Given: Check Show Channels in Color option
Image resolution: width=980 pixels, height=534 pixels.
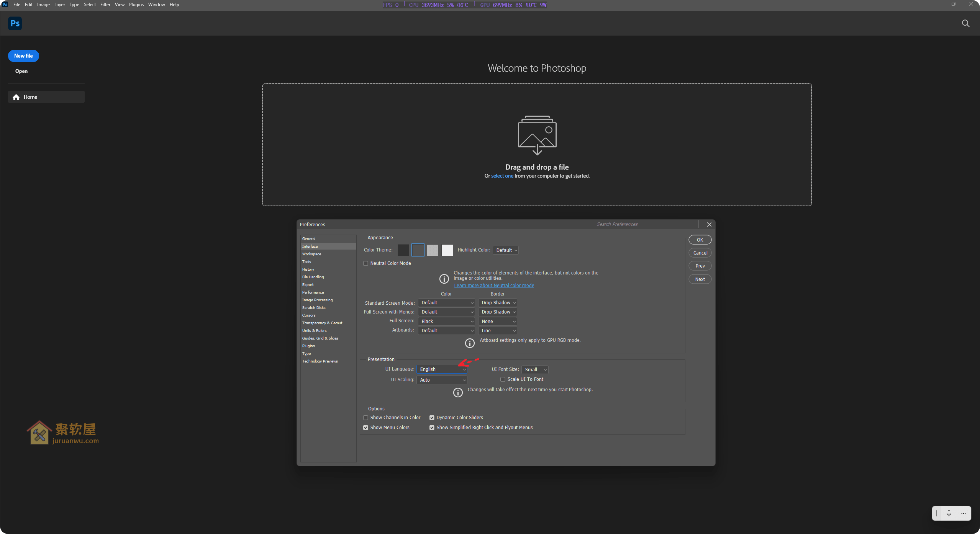Looking at the screenshot, I should tap(365, 417).
